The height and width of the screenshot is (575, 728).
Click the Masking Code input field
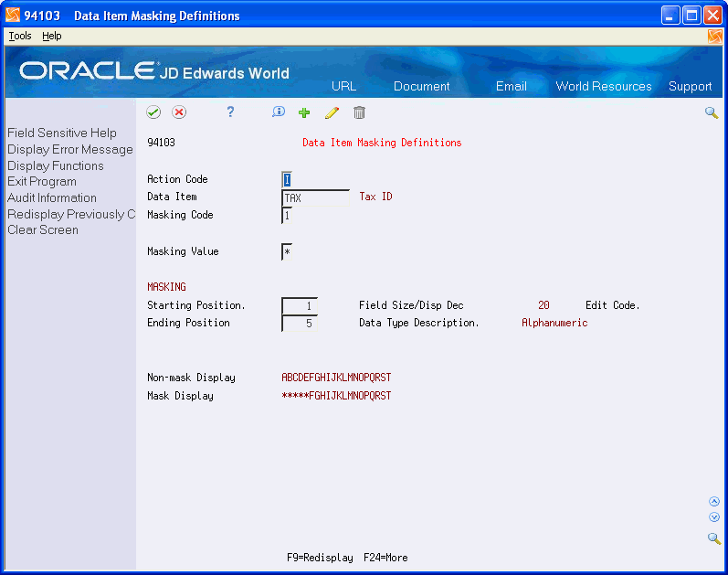287,215
